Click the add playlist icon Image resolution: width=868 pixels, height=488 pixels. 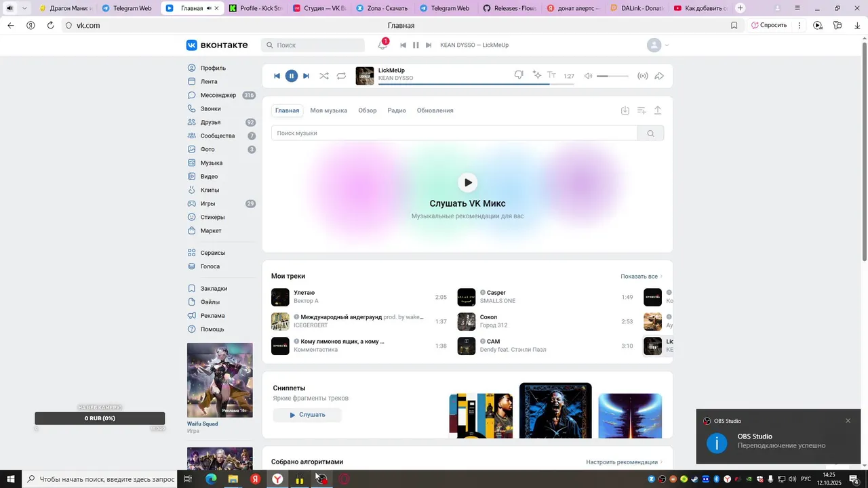[x=642, y=110]
